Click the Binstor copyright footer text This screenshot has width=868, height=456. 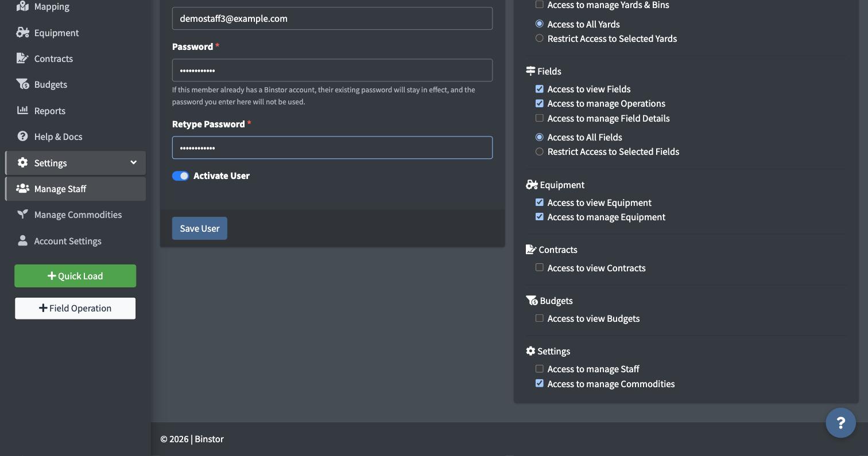coord(192,439)
